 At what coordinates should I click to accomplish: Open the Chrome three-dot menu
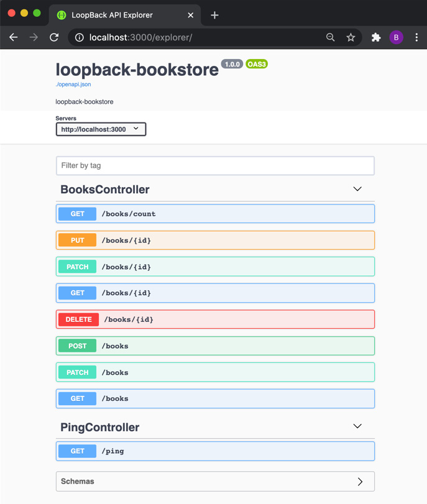tap(416, 37)
